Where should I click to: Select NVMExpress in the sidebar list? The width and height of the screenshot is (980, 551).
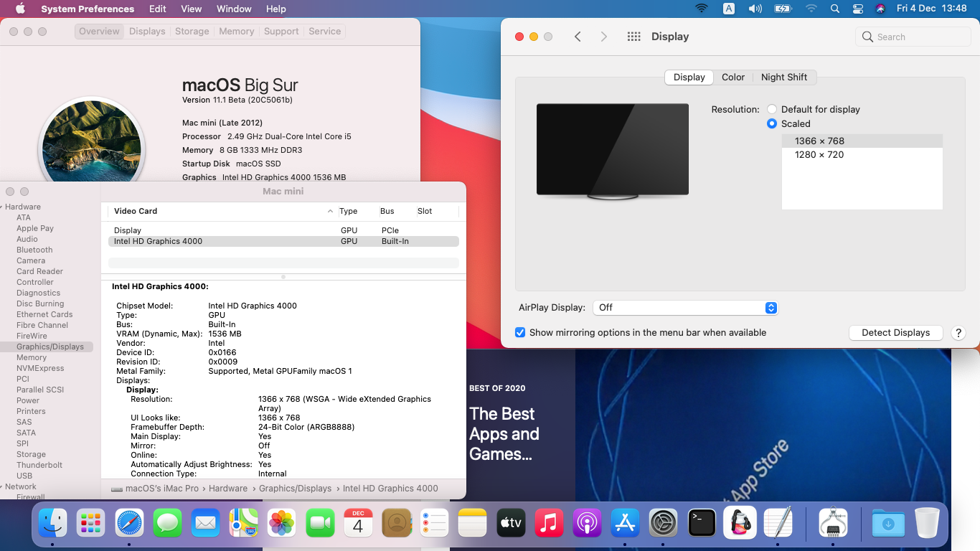[40, 368]
